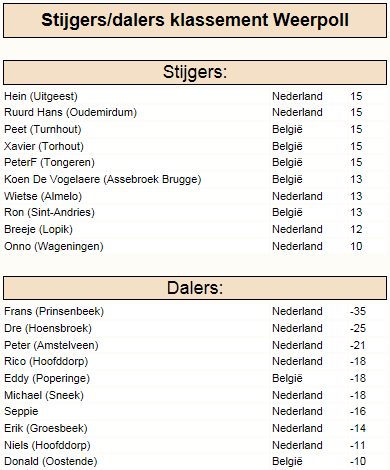Screen dimensions: 390x470
Task: Click the Seppie entry
Action: 21,411
